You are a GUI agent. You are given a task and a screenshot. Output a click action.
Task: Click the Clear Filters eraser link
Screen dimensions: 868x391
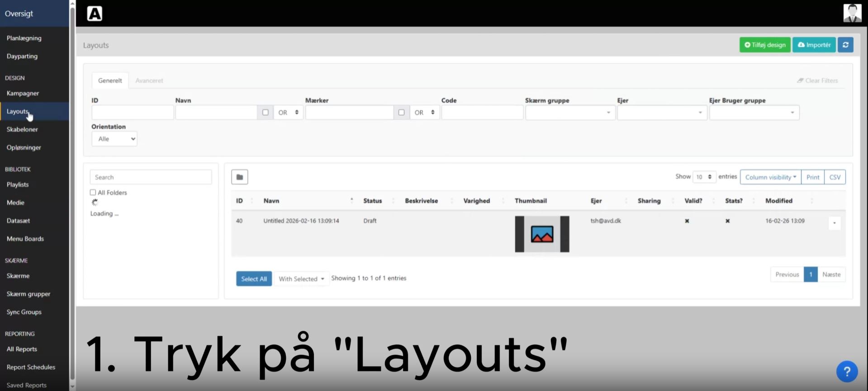click(x=817, y=80)
